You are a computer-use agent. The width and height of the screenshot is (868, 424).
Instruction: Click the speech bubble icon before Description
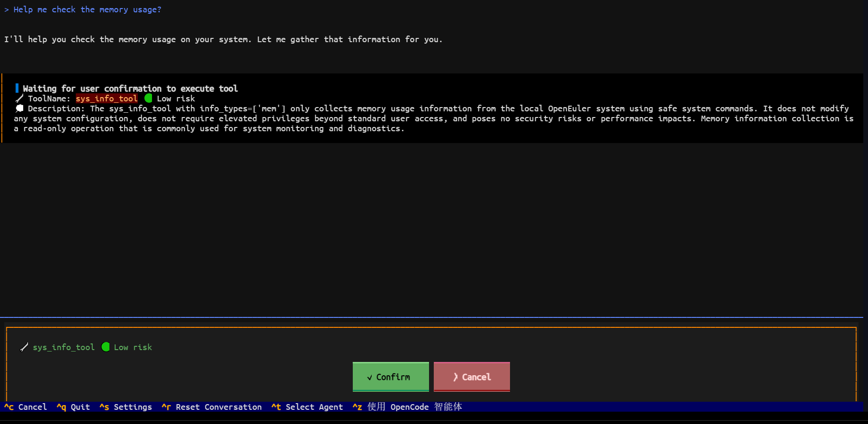[x=19, y=108]
